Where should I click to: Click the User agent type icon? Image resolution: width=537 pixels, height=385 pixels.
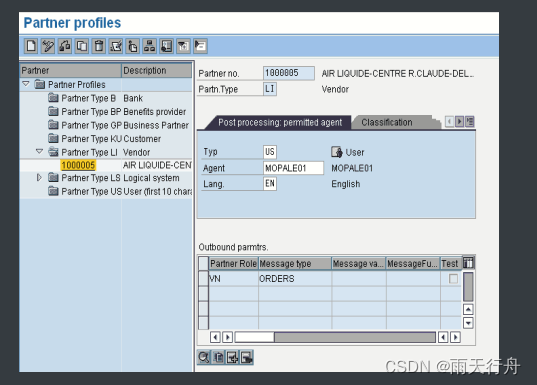[x=337, y=152]
